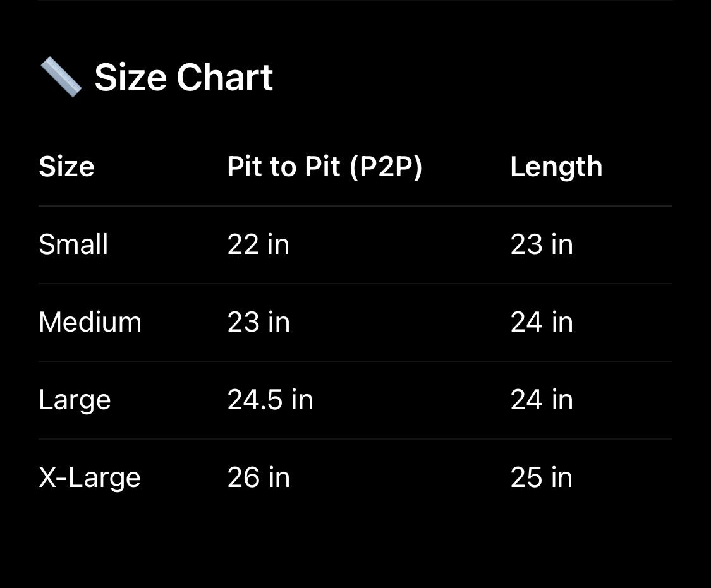711x588 pixels.
Task: Click the 26 in pit-to-pit value
Action: click(x=258, y=477)
